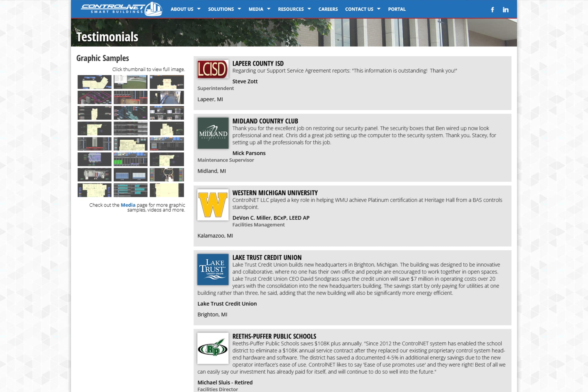The width and height of the screenshot is (588, 392).
Task: Click the Reeths-Puffer RP logo
Action: click(213, 348)
